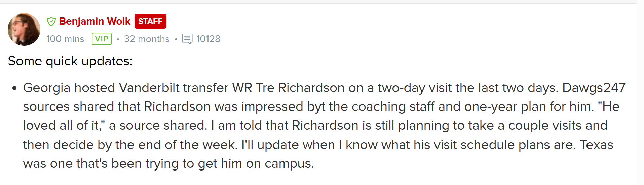Image resolution: width=644 pixels, height=185 pixels.
Task: Click the word "Vanderbilt" in the post
Action: [x=149, y=88]
